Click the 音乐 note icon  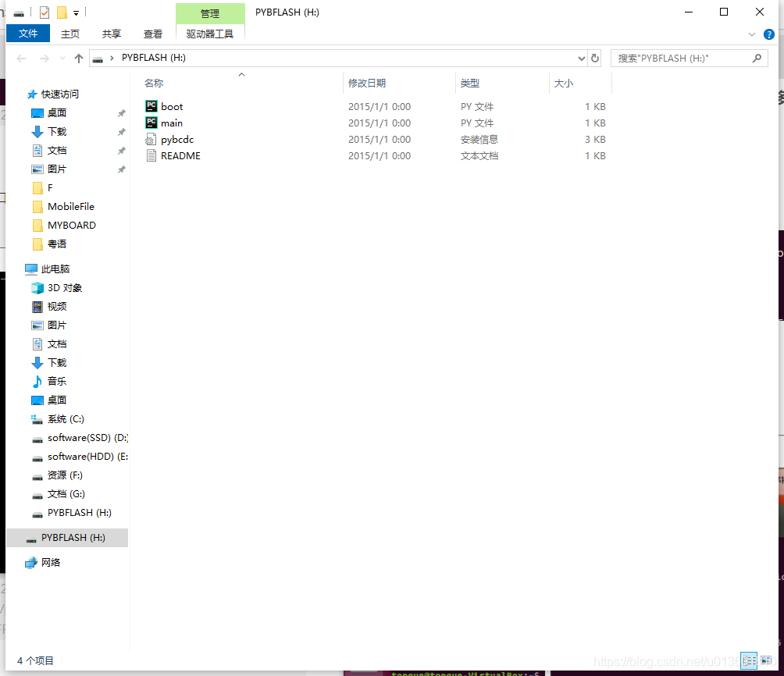click(37, 382)
